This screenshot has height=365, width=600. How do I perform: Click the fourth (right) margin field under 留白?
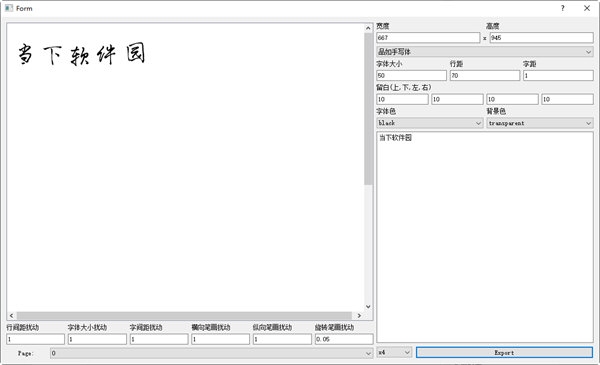(x=567, y=99)
